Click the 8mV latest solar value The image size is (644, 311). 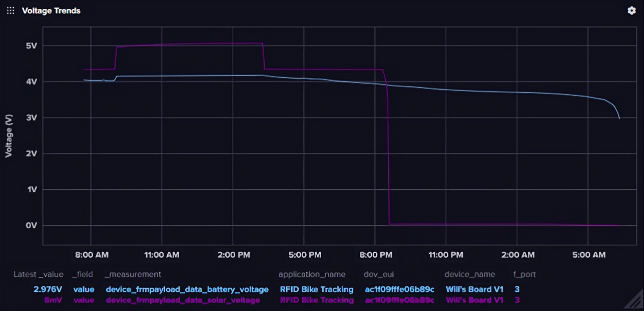pos(54,300)
